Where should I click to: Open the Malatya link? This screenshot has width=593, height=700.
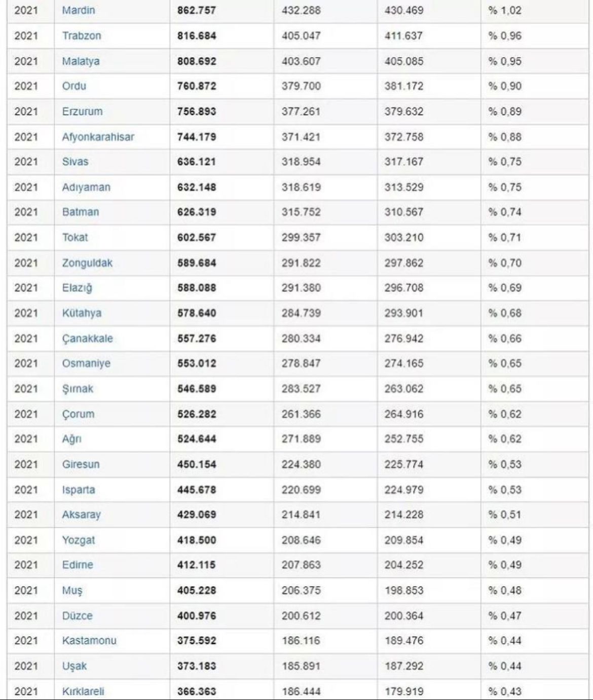(x=81, y=61)
